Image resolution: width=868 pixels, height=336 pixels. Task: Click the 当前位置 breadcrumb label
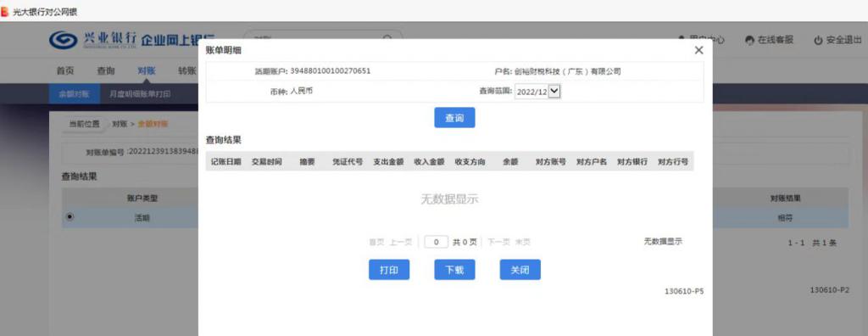coord(84,124)
